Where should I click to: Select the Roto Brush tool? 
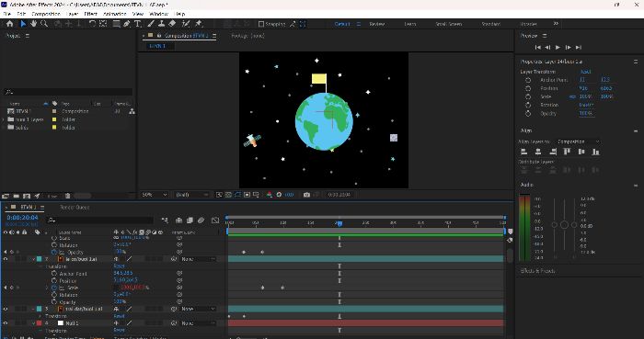pyautogui.click(x=186, y=24)
